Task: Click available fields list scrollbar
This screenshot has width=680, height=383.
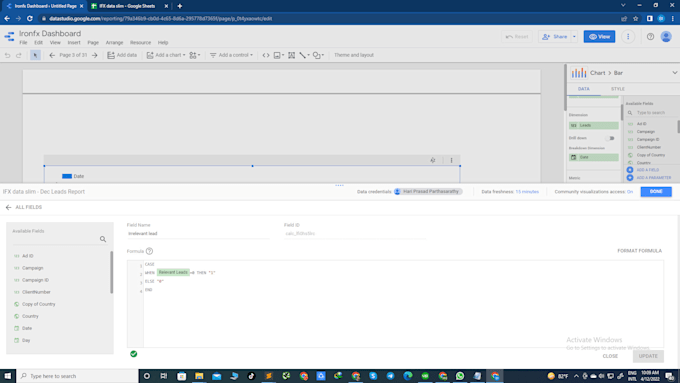Action: tap(111, 272)
